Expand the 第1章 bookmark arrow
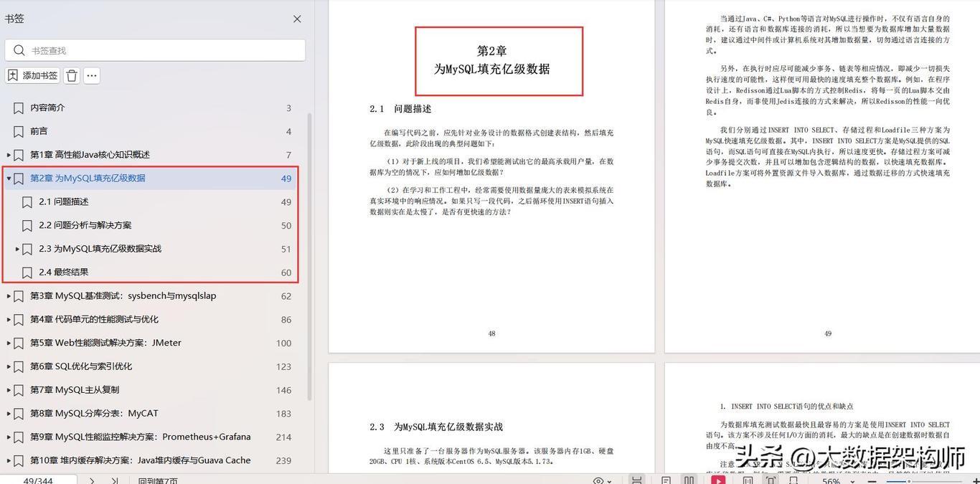Viewport: 980px width, 484px height. click(9, 155)
